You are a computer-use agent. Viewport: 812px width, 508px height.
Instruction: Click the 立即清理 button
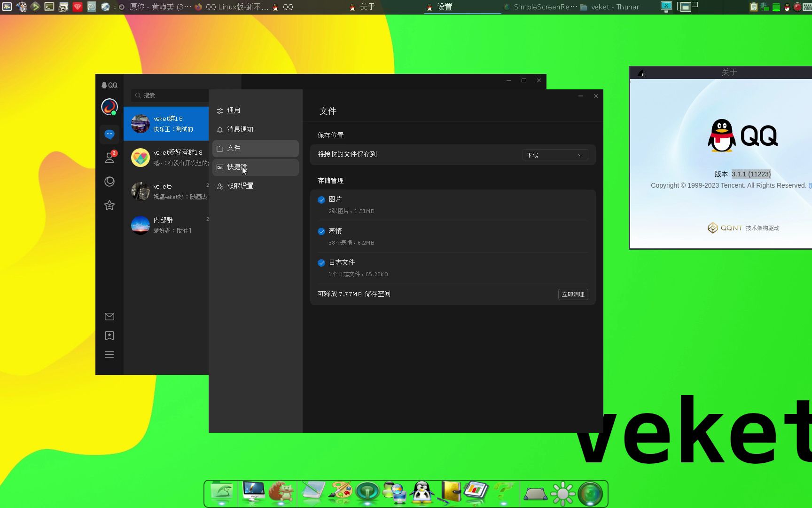(x=573, y=294)
